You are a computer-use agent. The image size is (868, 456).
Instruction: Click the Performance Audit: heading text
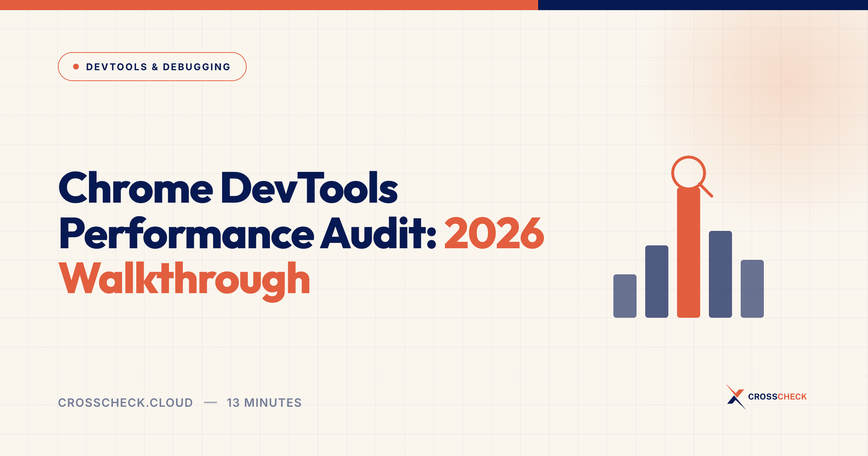pyautogui.click(x=248, y=233)
